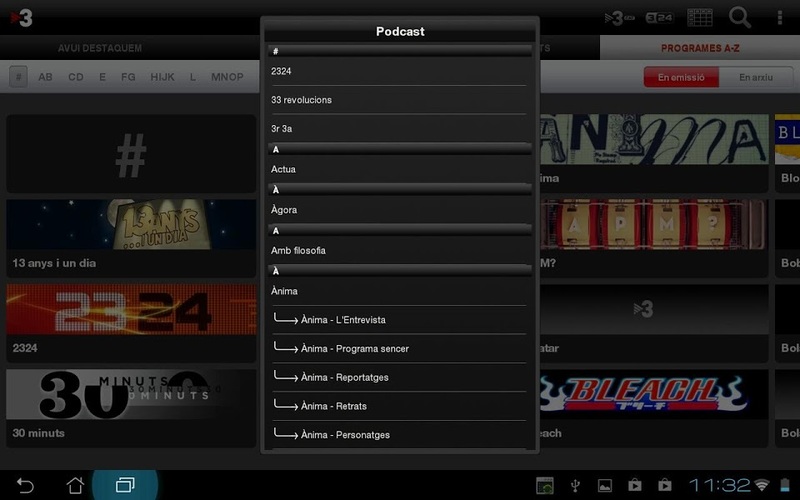Choose Ànima - L'Entrevista sub-item
This screenshot has width=800, height=500.
pyautogui.click(x=399, y=320)
